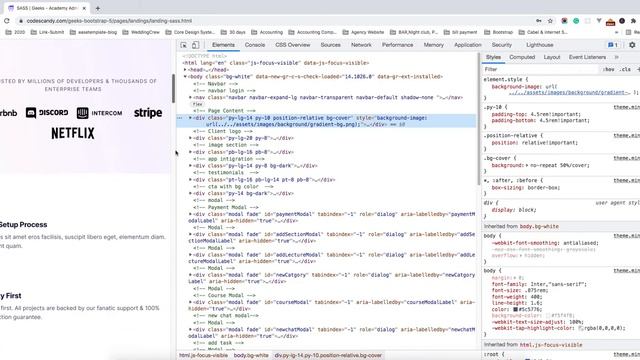Toggle the .cls element classes panel
The height and width of the screenshot is (360, 640).
coord(625,69)
